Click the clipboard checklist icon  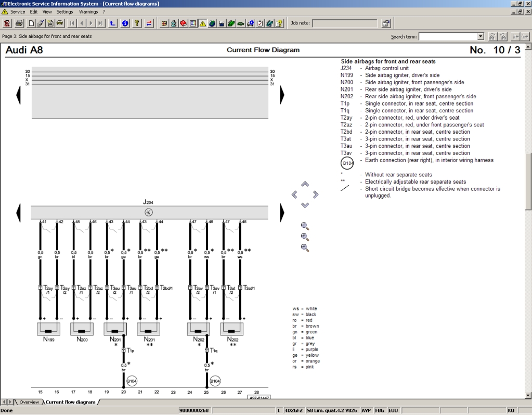tap(260, 23)
